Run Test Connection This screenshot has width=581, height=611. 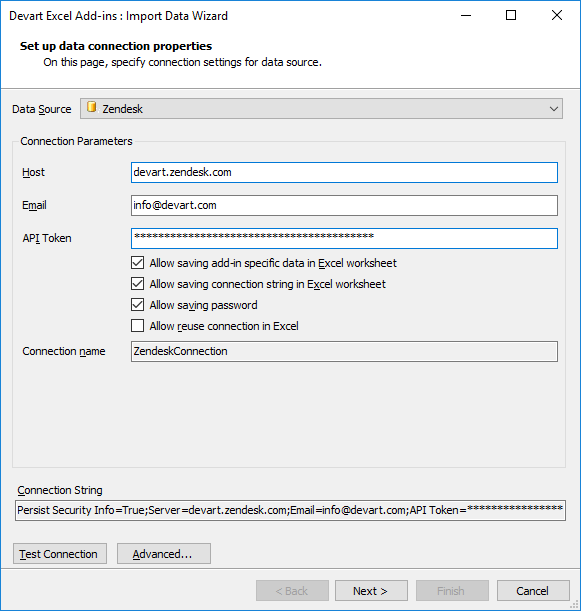pyautogui.click(x=60, y=554)
